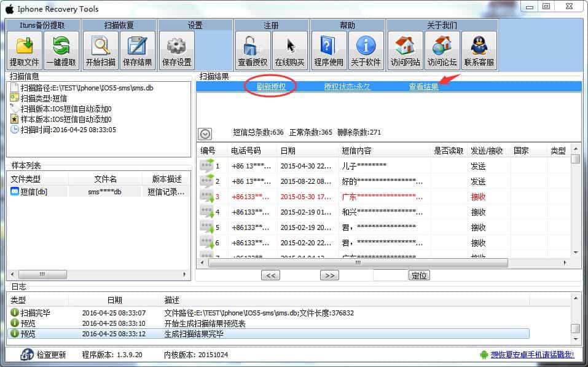Click the message icon of row 3
588x367 pixels.
(x=206, y=196)
